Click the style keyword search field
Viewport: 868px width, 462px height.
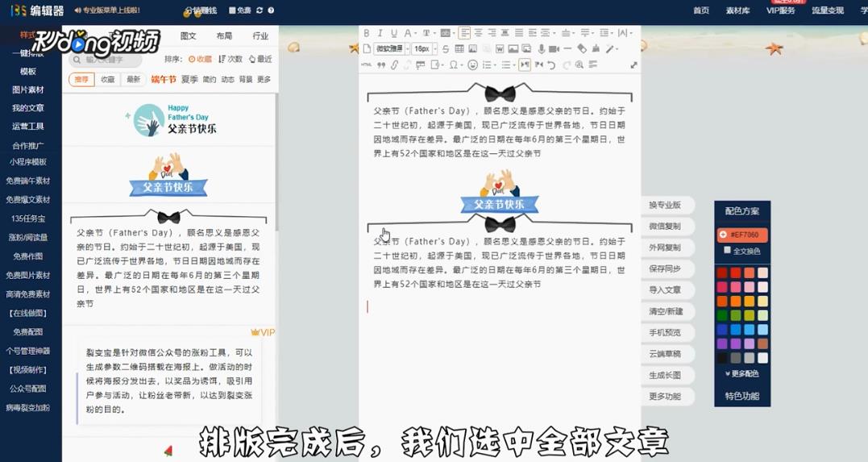pos(106,60)
